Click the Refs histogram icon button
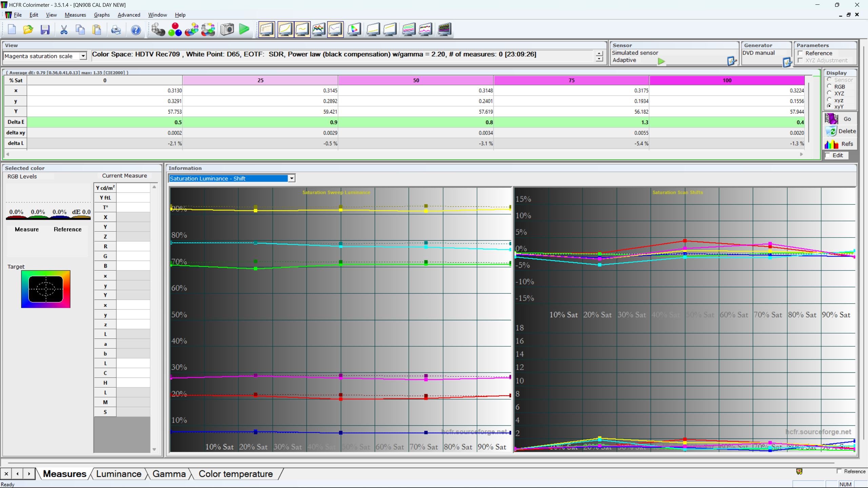 click(x=839, y=144)
